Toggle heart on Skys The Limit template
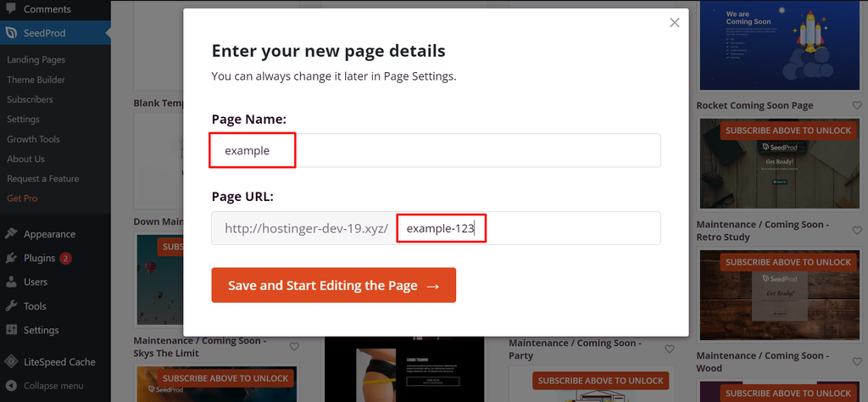The image size is (868, 402). [x=294, y=347]
